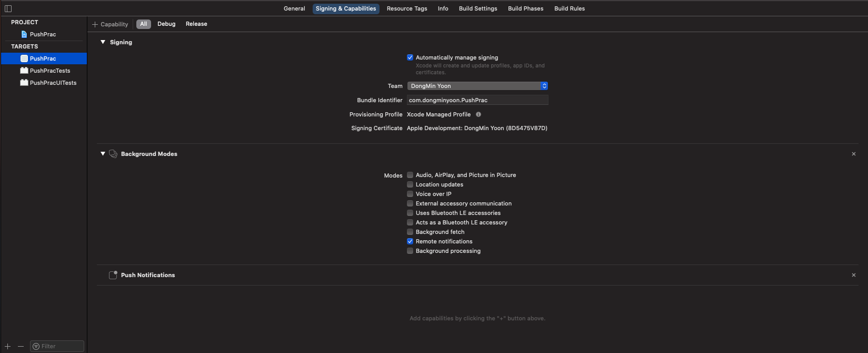Open the Build Settings tab
This screenshot has height=353, width=868.
(478, 8)
